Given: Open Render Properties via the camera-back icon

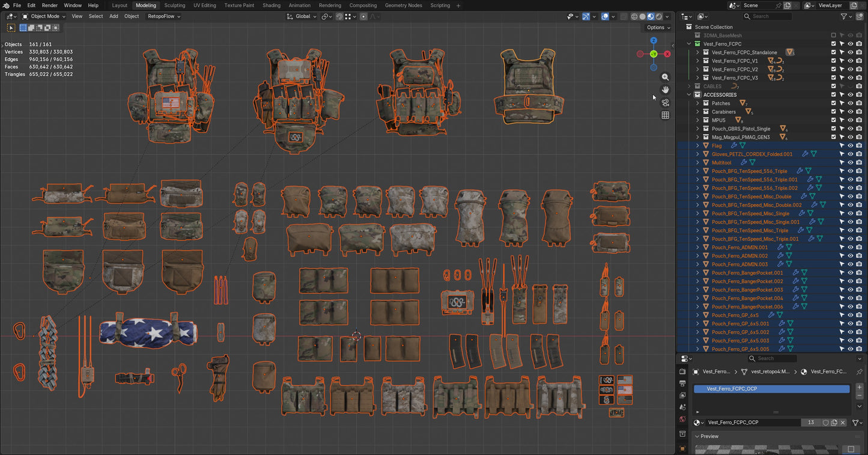Looking at the screenshot, I should tap(682, 371).
